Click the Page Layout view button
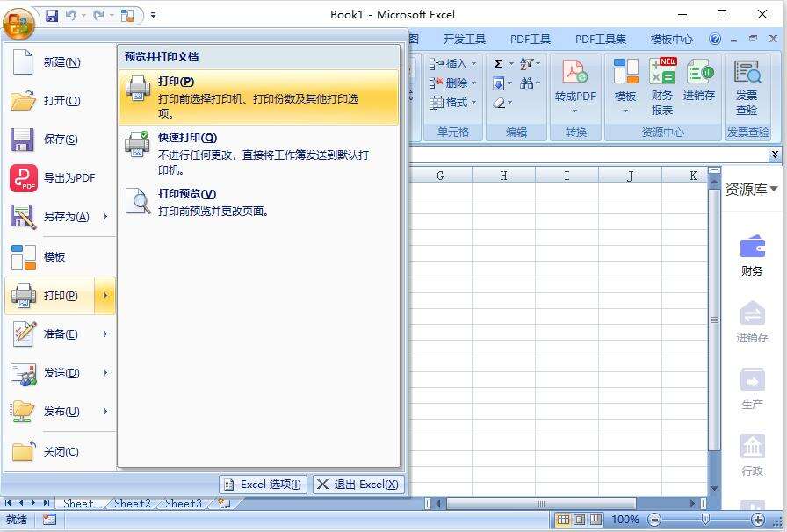This screenshot has width=787, height=532. click(x=579, y=520)
